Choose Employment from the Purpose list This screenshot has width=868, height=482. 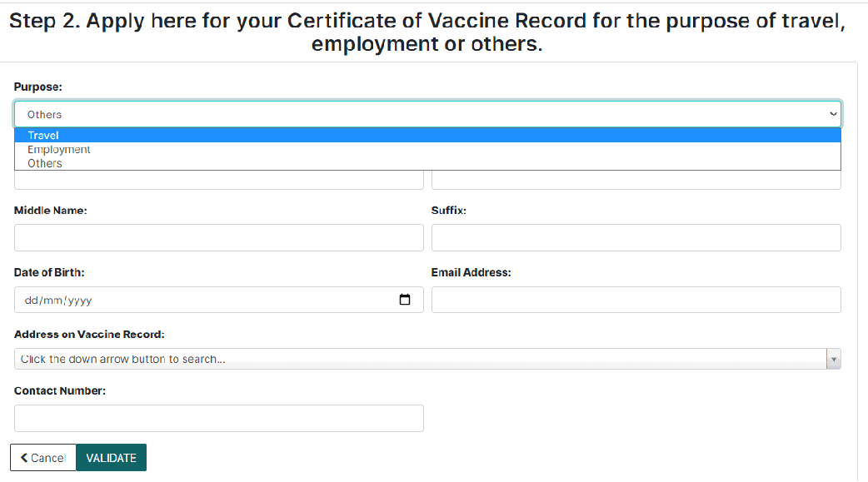point(59,150)
